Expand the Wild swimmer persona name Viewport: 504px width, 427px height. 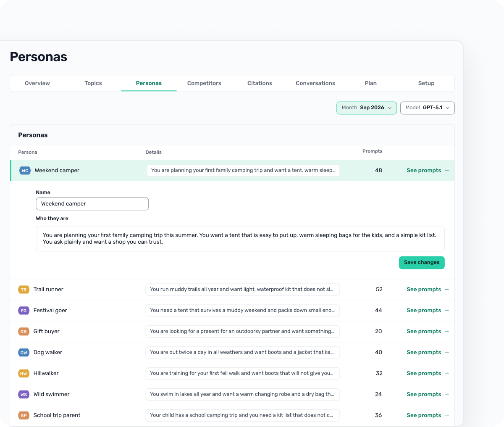pos(52,395)
